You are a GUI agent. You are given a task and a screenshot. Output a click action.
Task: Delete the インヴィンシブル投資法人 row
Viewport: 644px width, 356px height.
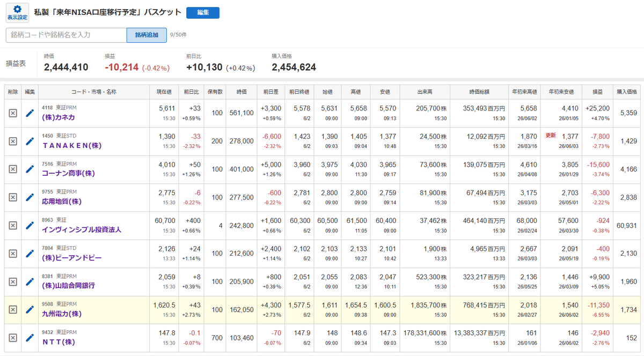[x=13, y=225]
